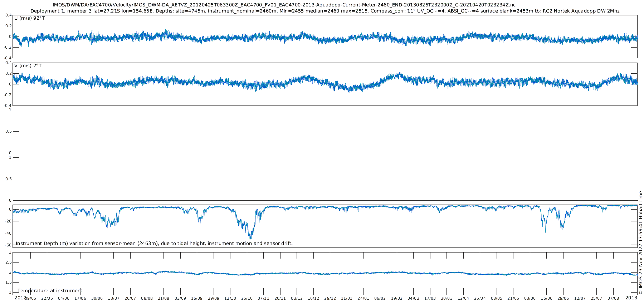Click the '03/06' date tick label

pos(530,298)
